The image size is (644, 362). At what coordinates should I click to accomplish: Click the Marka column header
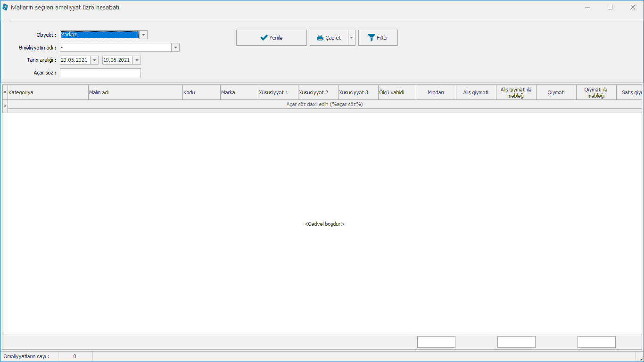click(239, 93)
